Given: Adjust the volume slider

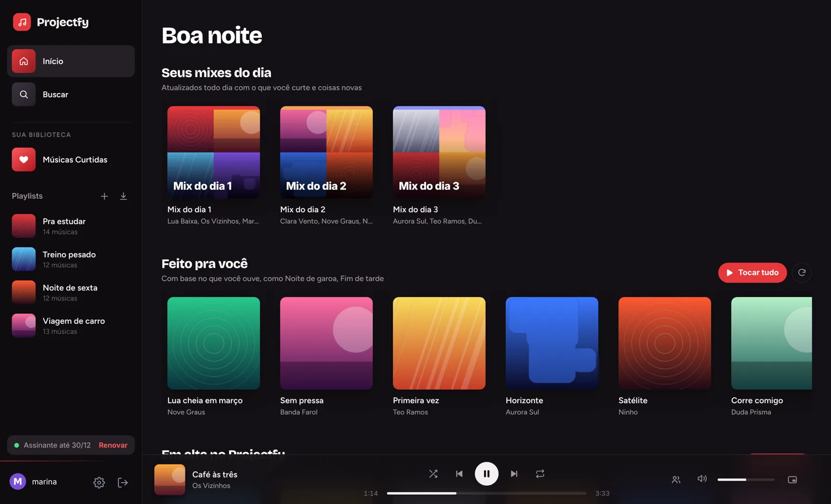Looking at the screenshot, I should point(746,480).
